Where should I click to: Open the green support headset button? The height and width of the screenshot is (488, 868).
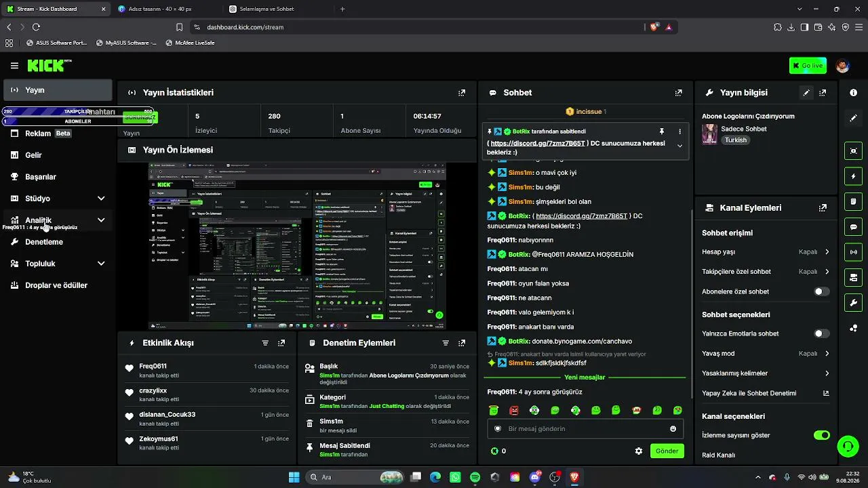[x=848, y=446]
